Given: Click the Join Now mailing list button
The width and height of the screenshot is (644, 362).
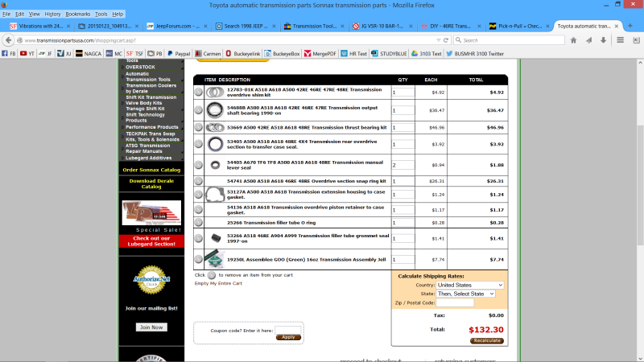Looking at the screenshot, I should (151, 327).
